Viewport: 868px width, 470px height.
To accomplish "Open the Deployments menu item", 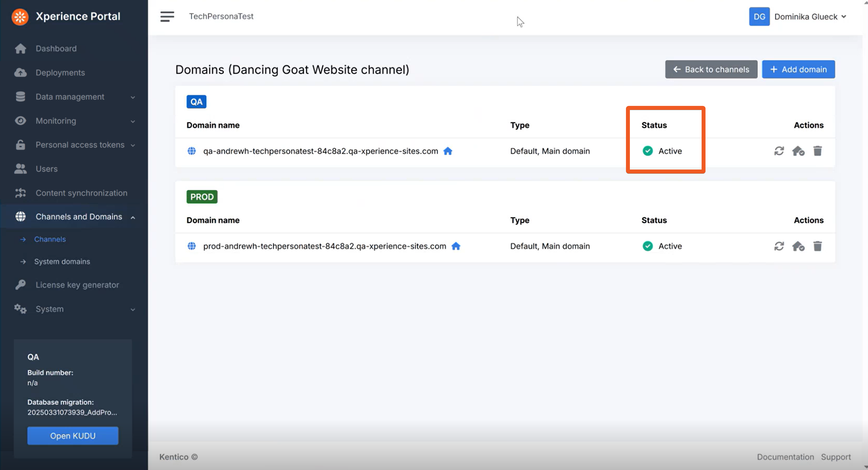I will tap(60, 73).
